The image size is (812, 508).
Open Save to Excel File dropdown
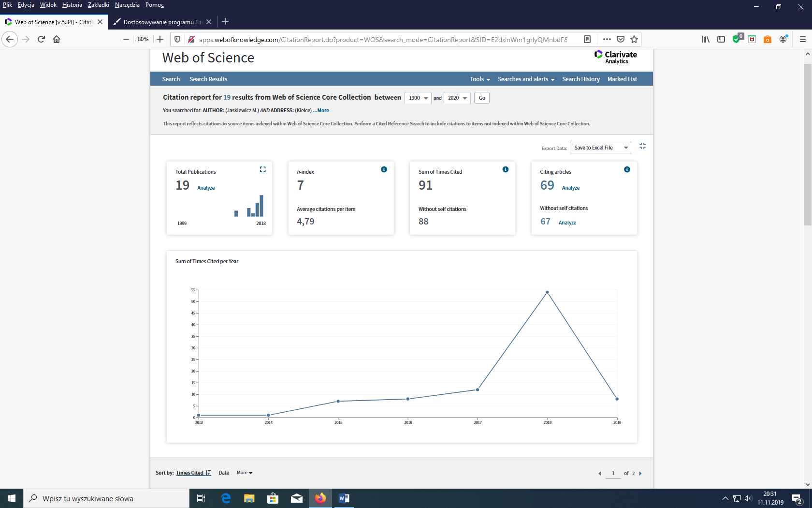pos(601,148)
